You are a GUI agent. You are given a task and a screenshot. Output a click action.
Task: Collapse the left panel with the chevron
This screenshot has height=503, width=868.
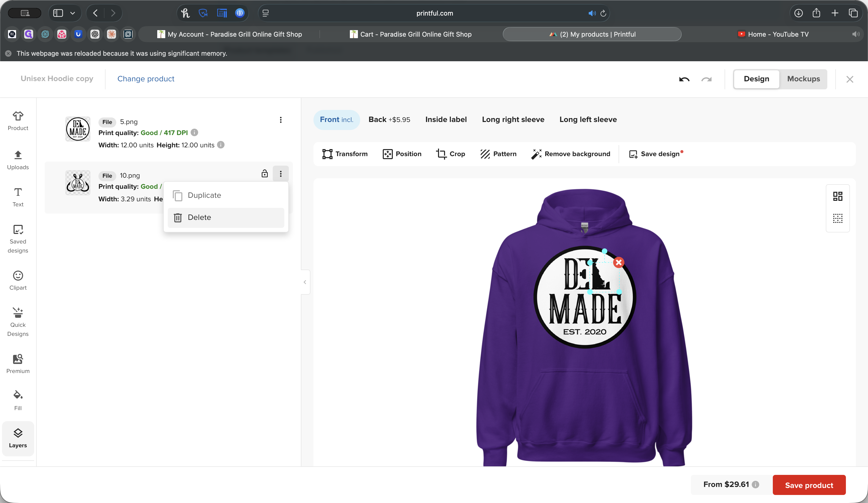pyautogui.click(x=305, y=282)
